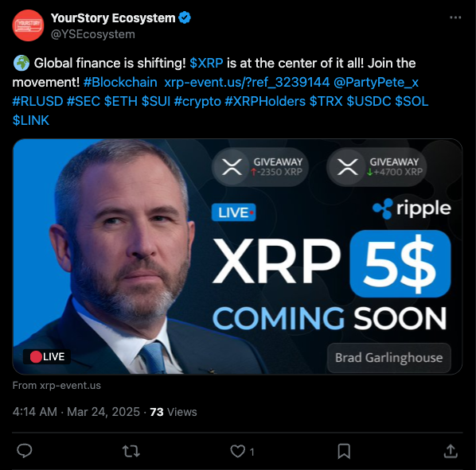Open the YourStory Ecosystem display name

click(113, 18)
